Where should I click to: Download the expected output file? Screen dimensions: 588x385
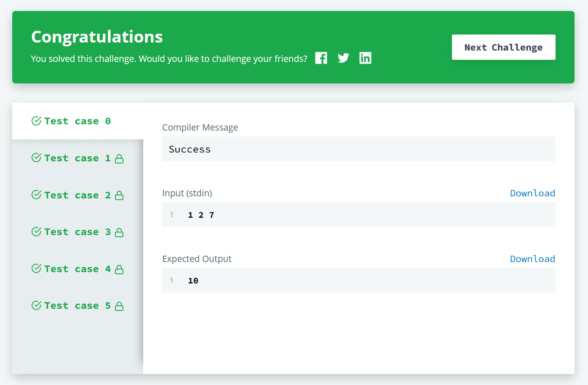coord(532,259)
